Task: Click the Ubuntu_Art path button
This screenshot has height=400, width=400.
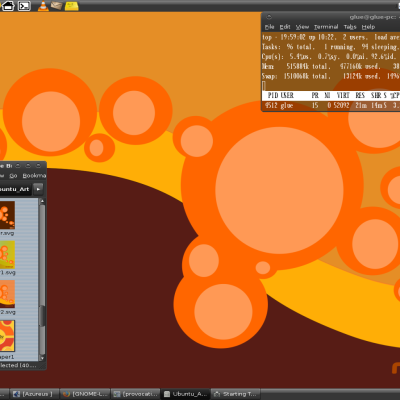Action: pyautogui.click(x=15, y=189)
